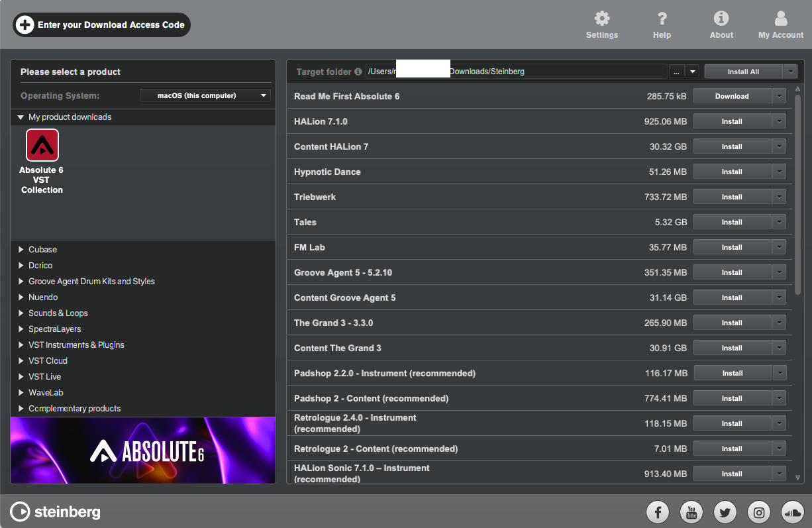Click Enter your Download Access Code button
The image size is (812, 528).
[102, 25]
